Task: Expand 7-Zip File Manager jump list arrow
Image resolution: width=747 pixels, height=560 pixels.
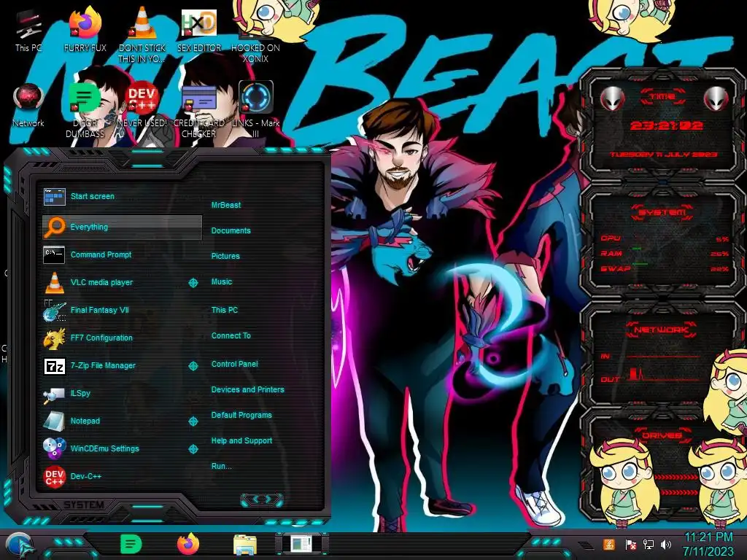Action: pos(193,366)
